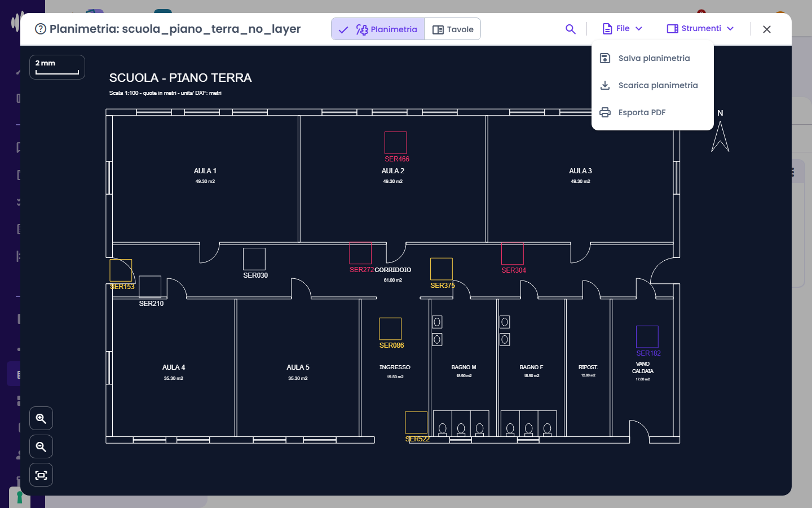Select the SER304 marker square
The width and height of the screenshot is (812, 508).
tap(513, 253)
